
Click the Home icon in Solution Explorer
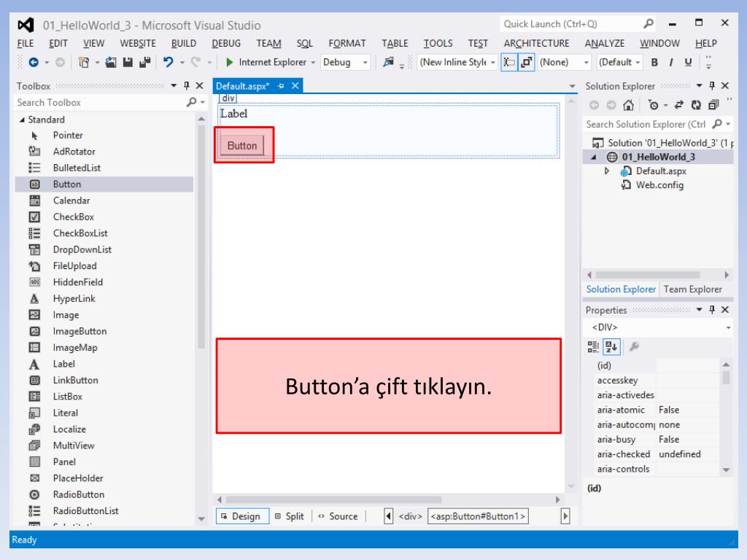pyautogui.click(x=628, y=105)
